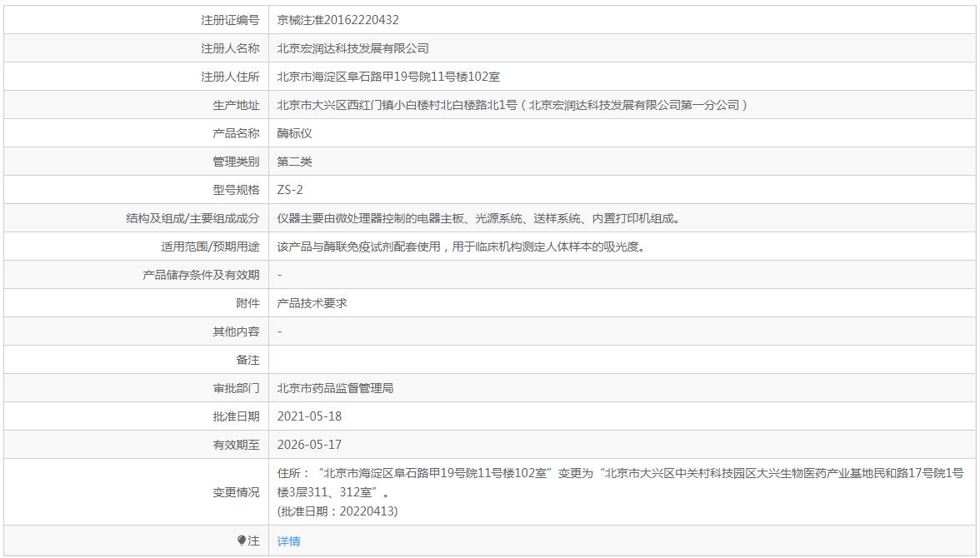Select the change record text starting 住所：
The width and height of the screenshot is (980, 558).
click(x=621, y=482)
